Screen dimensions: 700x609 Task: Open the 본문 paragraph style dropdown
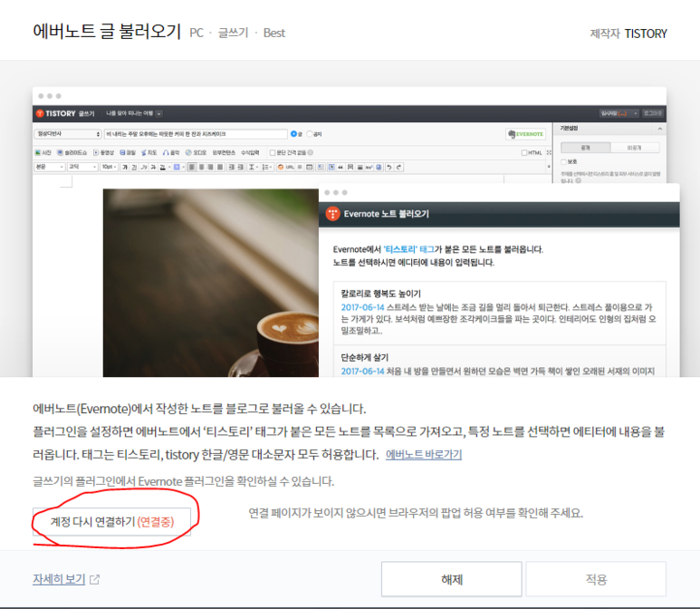(49, 167)
